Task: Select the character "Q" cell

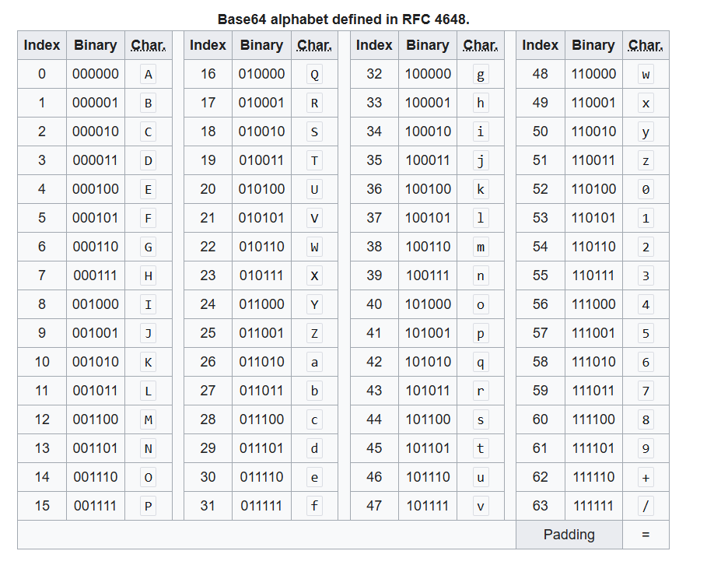Action: click(x=314, y=75)
